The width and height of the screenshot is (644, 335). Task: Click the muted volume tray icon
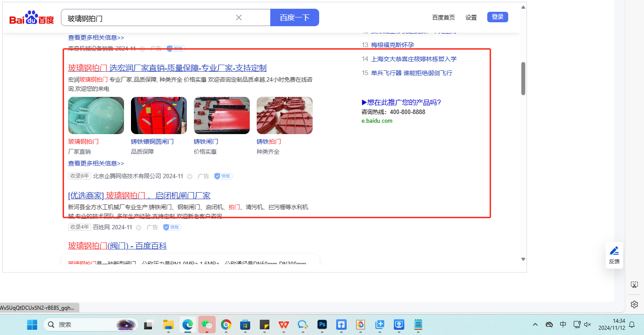588,325
